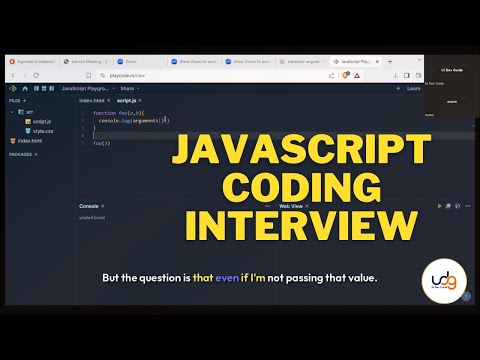
Task: Reload the page with the refresh icon
Action: tap(36, 75)
